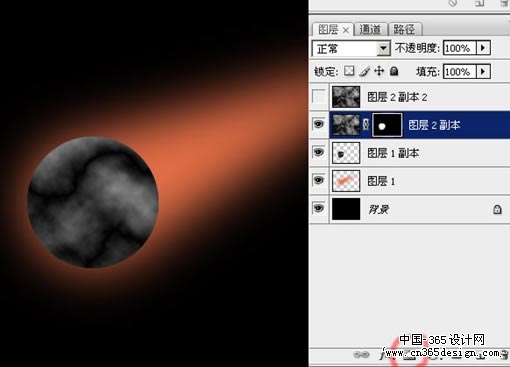Select the 图层 1 orange streak thumbnail
The width and height of the screenshot is (510, 367).
click(346, 181)
